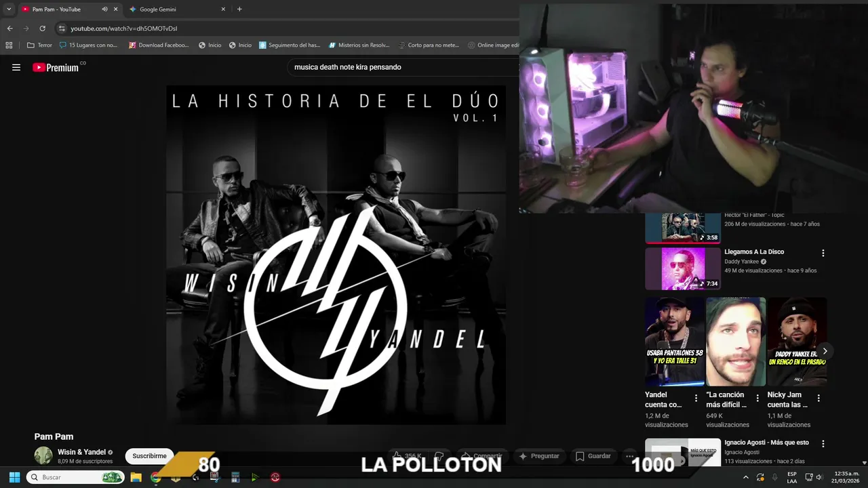
Task: Open the clock showing 12:35 a. m.
Action: (x=846, y=477)
